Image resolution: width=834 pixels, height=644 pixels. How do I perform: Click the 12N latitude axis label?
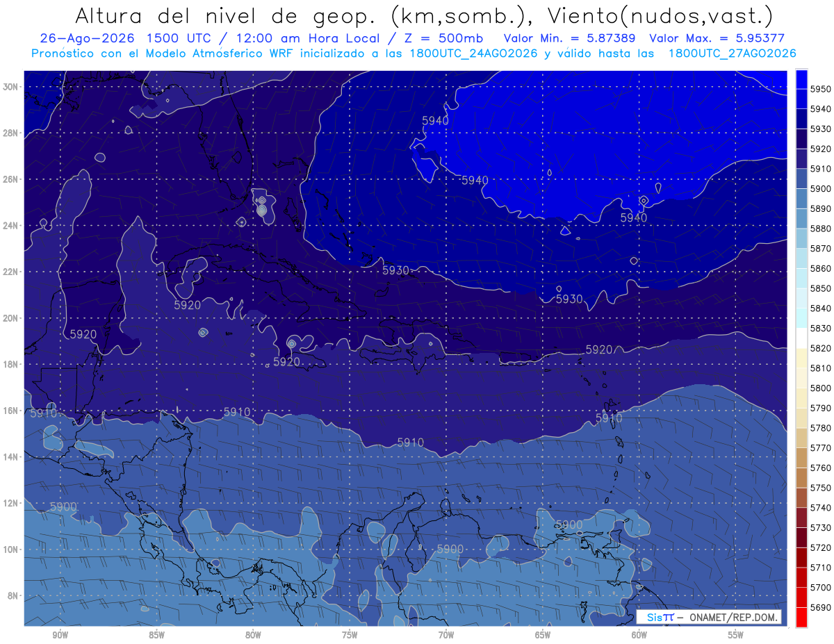click(x=10, y=503)
